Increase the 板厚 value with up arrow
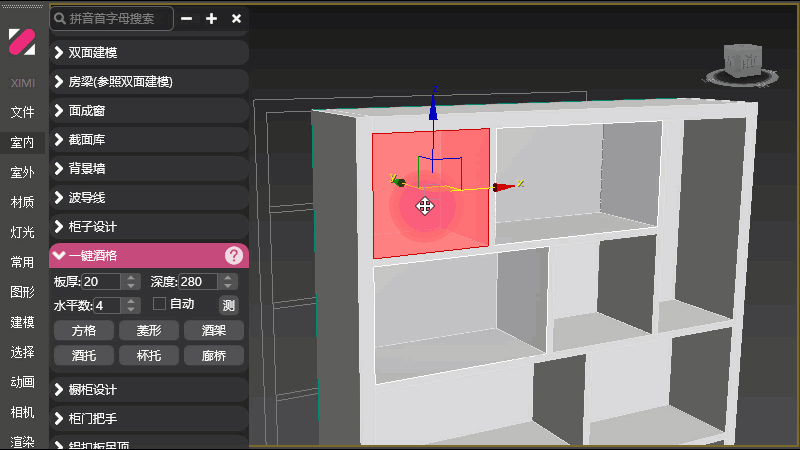This screenshot has height=450, width=800. pyautogui.click(x=131, y=278)
